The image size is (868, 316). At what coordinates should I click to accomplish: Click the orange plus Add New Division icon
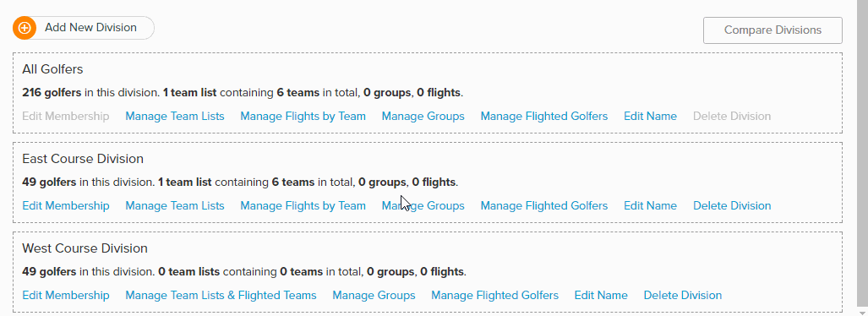pos(25,28)
